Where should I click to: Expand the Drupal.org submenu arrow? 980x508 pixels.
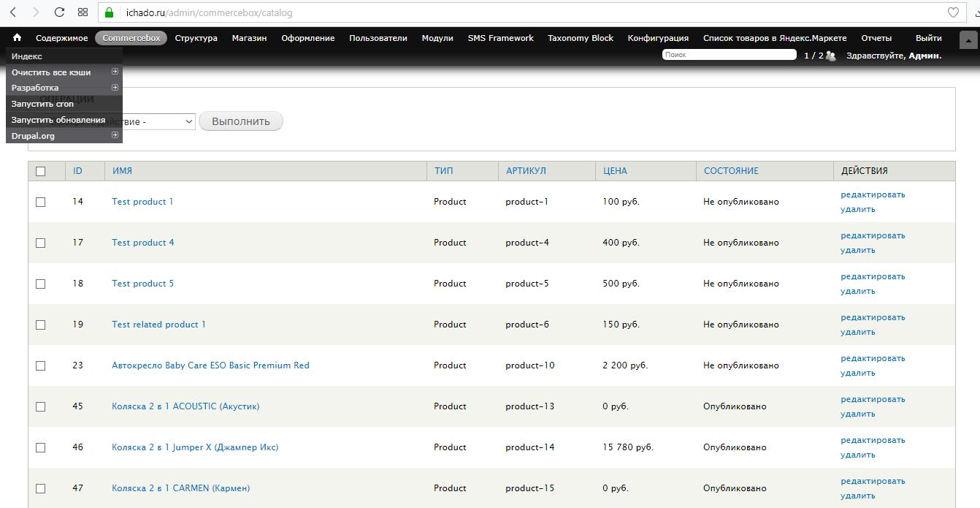(115, 135)
